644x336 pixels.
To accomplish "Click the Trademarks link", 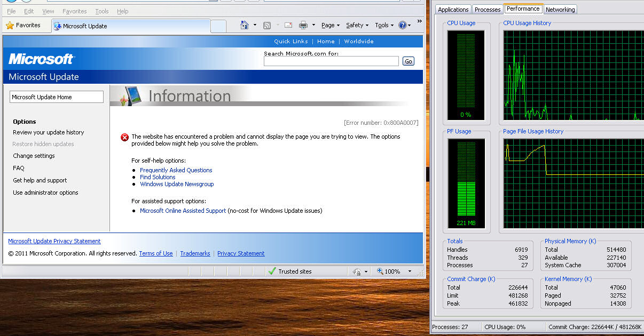I will tap(195, 253).
